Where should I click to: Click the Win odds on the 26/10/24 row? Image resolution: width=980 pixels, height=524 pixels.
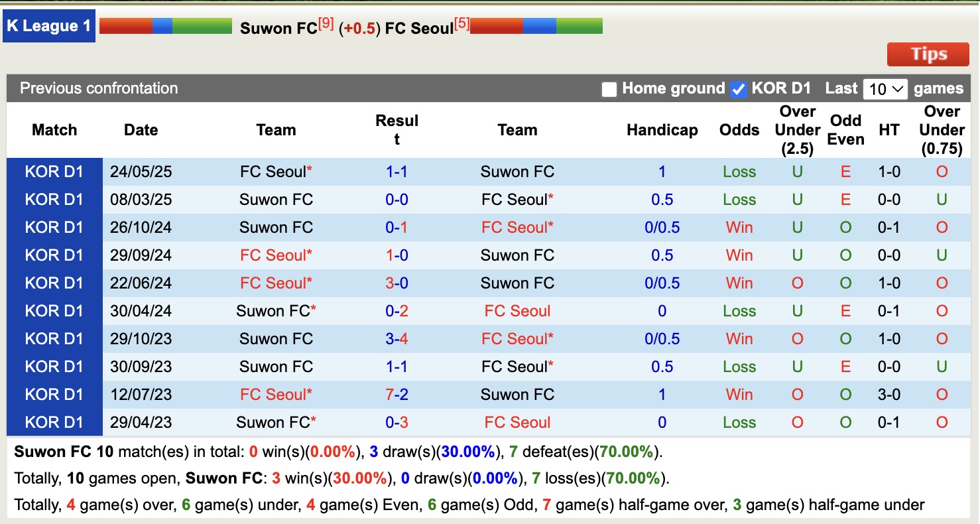[x=739, y=227]
